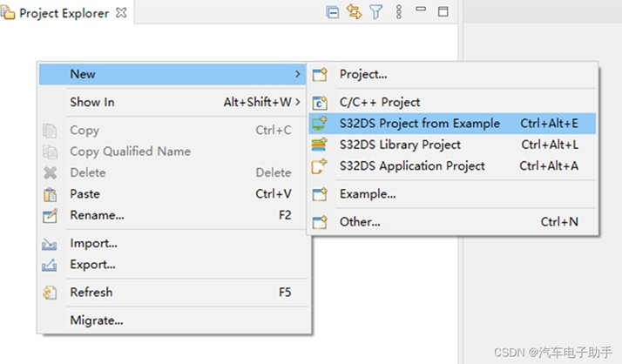622x364 pixels.
Task: Click Collapse All icon in Project Explorer
Action: (x=332, y=12)
